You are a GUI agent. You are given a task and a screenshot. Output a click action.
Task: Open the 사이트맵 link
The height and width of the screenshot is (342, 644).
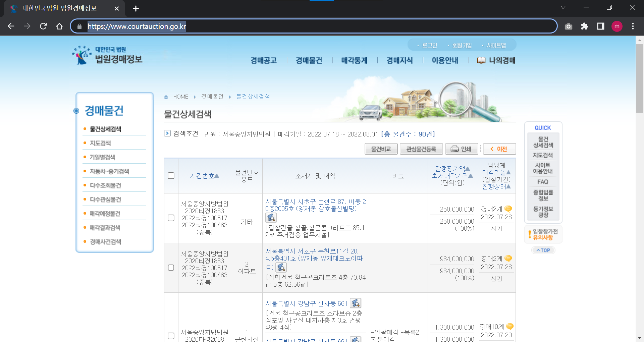point(496,45)
